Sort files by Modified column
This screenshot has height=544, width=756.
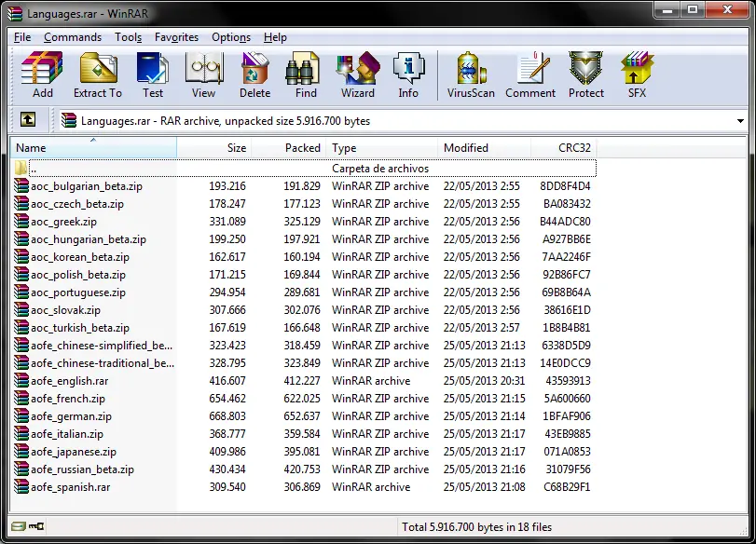tap(484, 147)
